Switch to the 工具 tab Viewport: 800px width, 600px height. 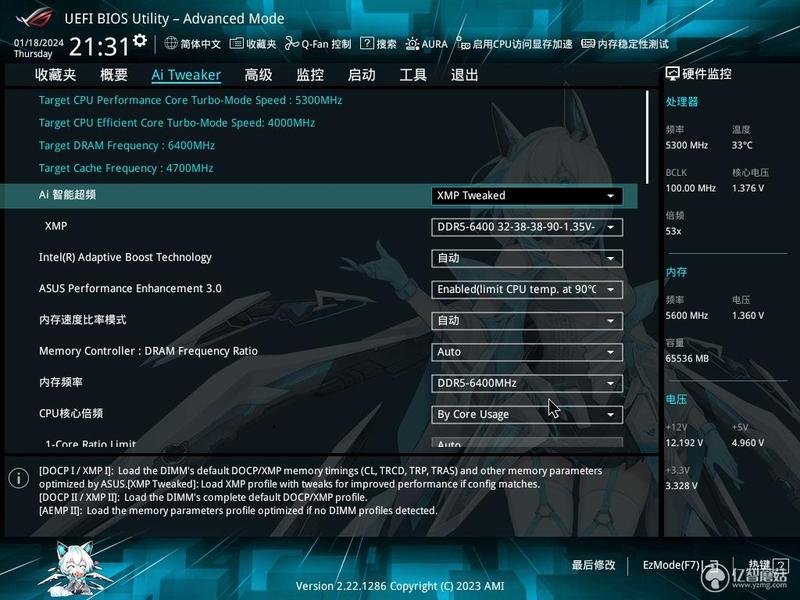click(413, 75)
